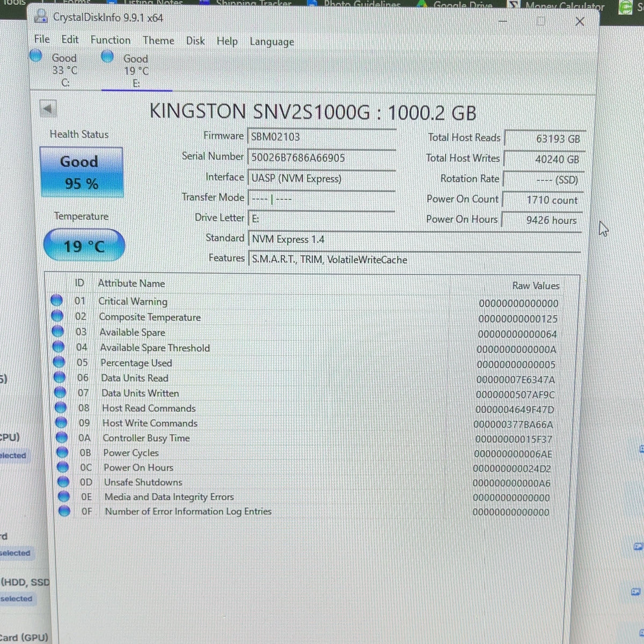Select the Host Read Commands attribute name

(149, 408)
